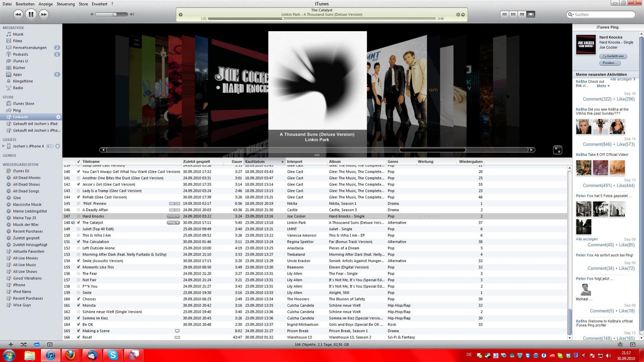The image size is (644, 362).
Task: Show all recent activities via Alle anzeigen arrow
Action: click(623, 80)
